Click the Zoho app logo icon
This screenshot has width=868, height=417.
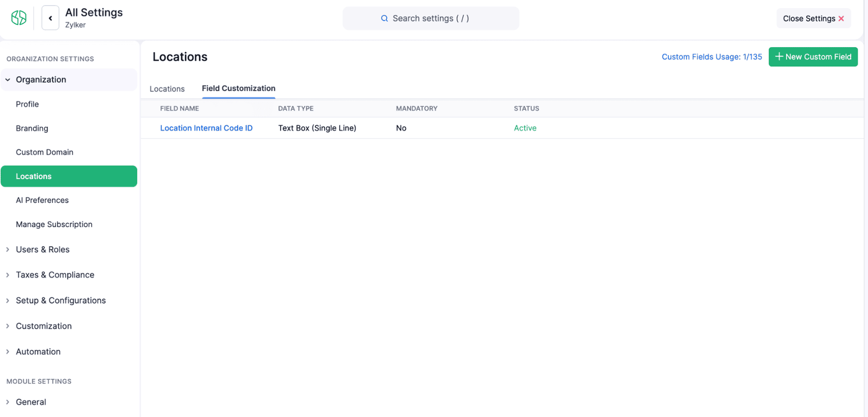(19, 18)
